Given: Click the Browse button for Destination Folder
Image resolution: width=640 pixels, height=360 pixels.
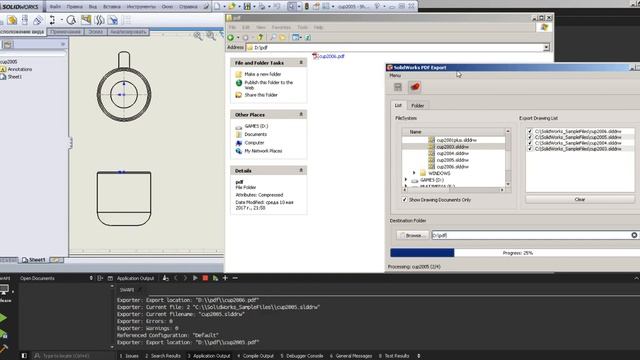Looking at the screenshot, I should [412, 236].
